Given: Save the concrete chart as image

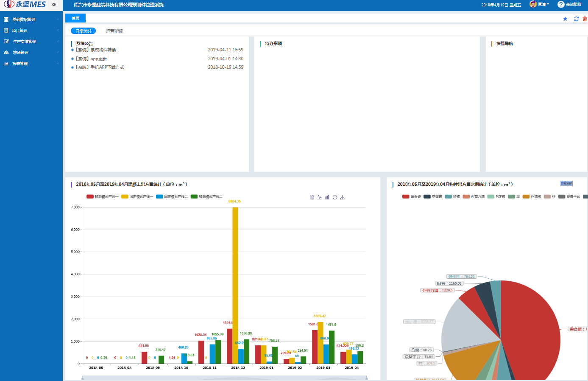Looking at the screenshot, I should pos(343,197).
